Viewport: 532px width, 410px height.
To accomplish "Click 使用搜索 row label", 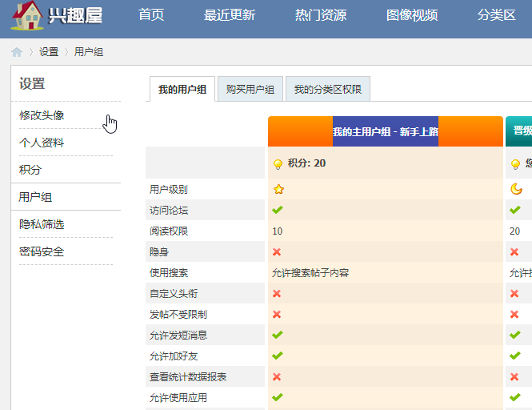I will point(169,273).
